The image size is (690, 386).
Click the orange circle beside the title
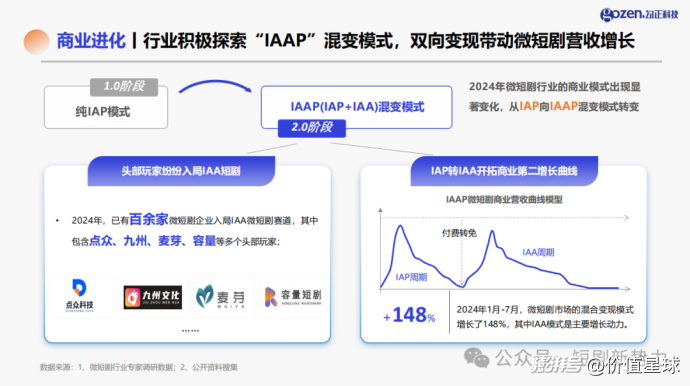(x=37, y=41)
